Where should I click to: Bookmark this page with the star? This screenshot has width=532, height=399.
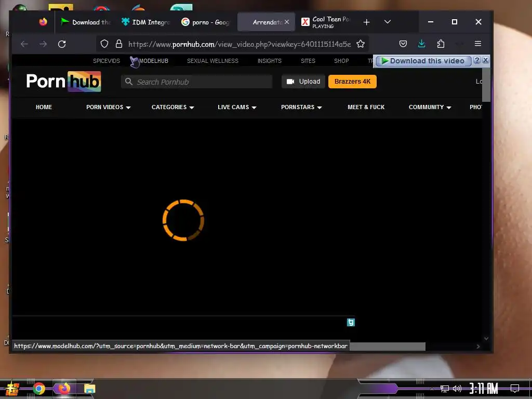point(361,44)
